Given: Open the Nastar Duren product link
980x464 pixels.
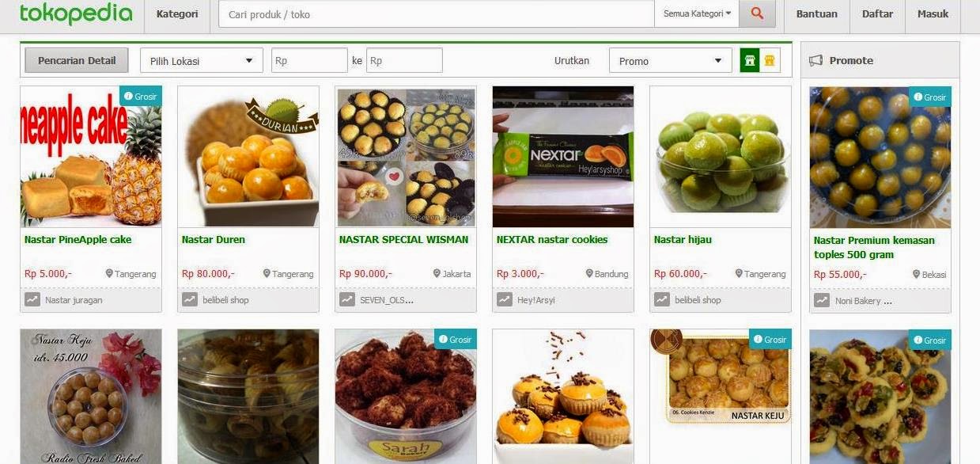Looking at the screenshot, I should click(214, 239).
